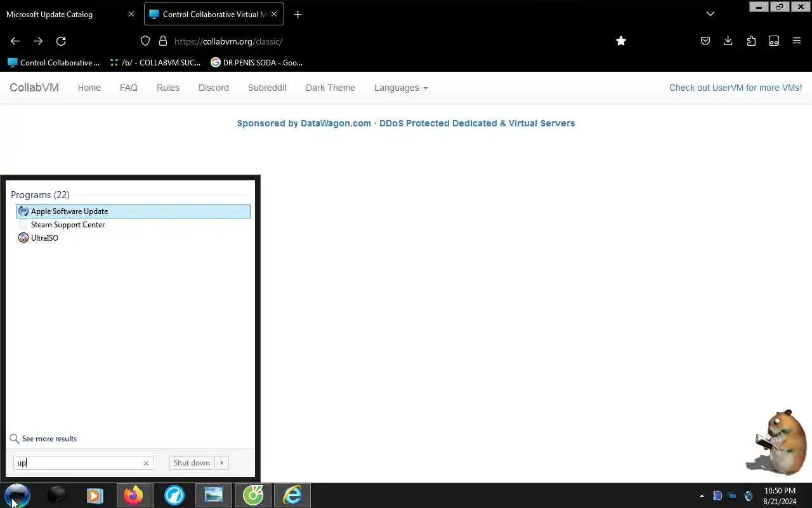Open the blue compass browser taskbar icon
812x508 pixels.
pos(174,495)
